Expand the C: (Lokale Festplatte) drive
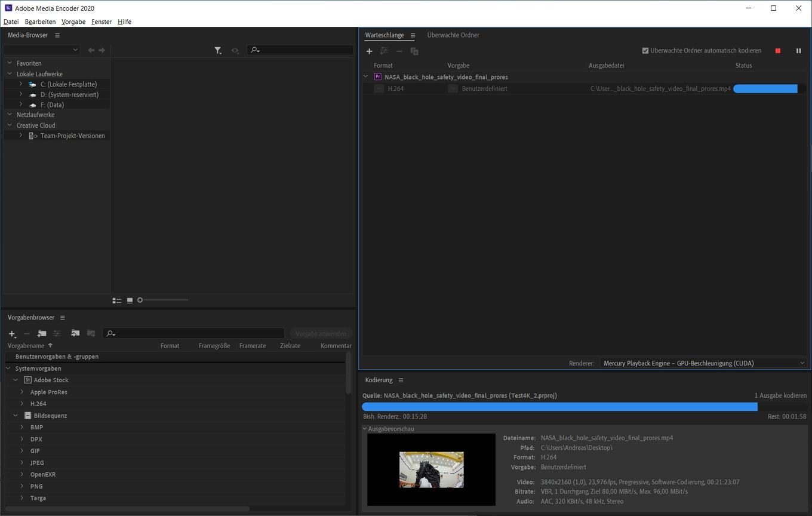Image resolution: width=812 pixels, height=516 pixels. [20, 84]
